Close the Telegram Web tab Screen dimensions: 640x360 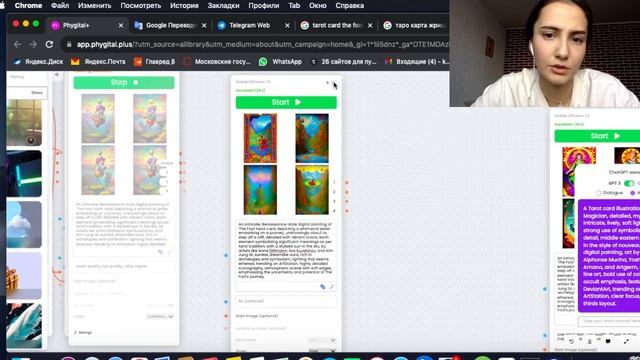(x=287, y=25)
